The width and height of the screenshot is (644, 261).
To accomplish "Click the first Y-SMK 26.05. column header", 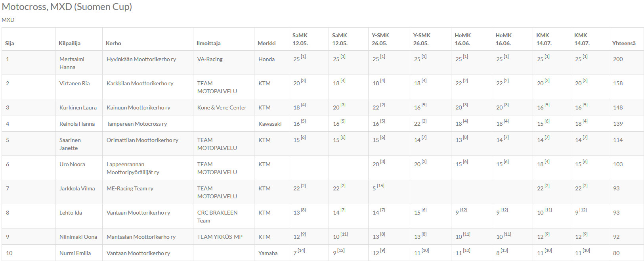I will 380,39.
